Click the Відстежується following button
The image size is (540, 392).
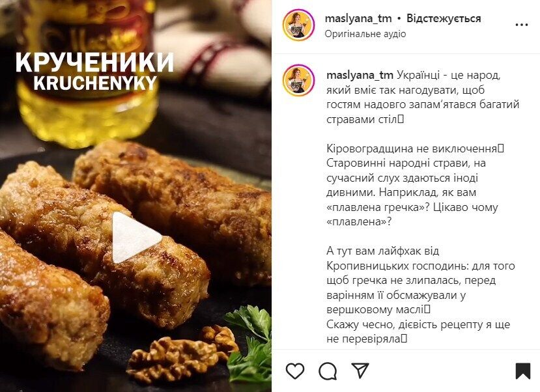coord(444,18)
